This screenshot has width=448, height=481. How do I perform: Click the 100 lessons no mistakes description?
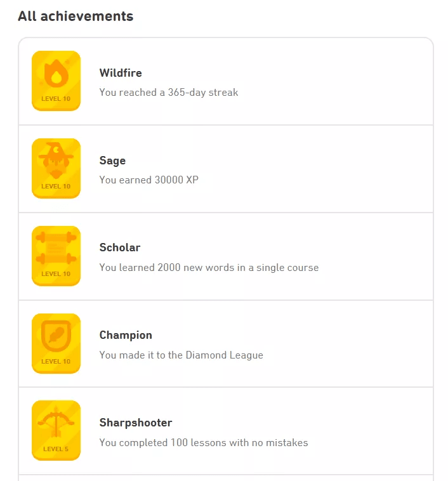coord(204,443)
